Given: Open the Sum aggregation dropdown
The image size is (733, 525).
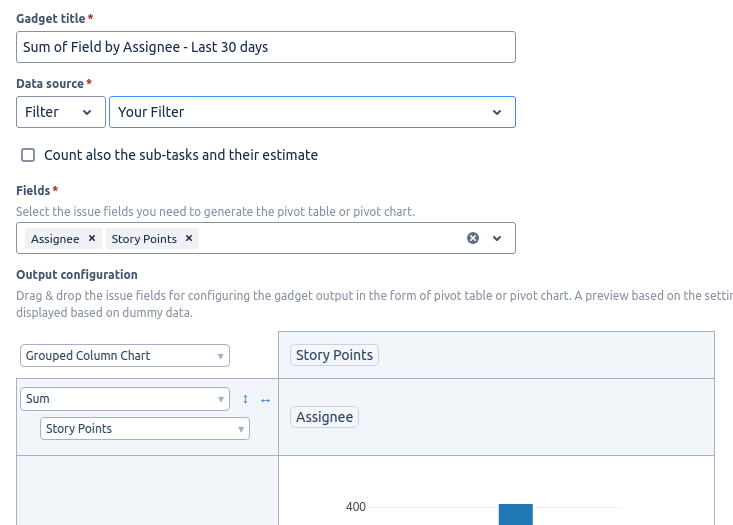Looking at the screenshot, I should (x=125, y=399).
